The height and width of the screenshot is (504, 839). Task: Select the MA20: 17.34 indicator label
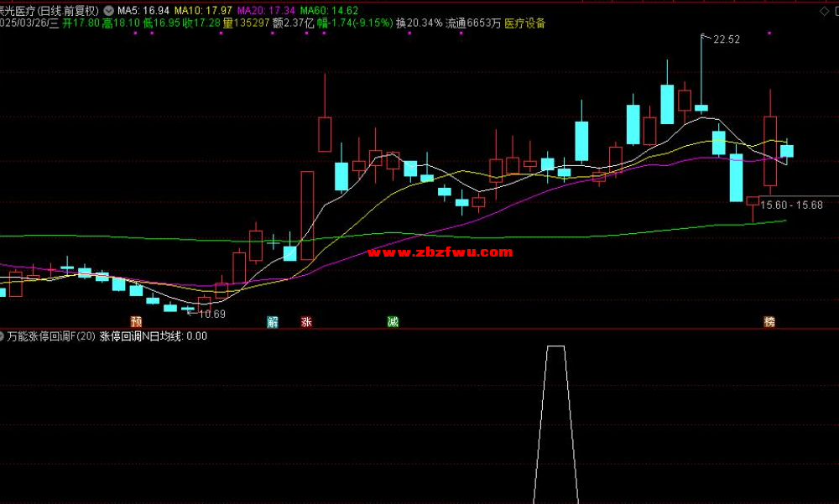pyautogui.click(x=266, y=11)
